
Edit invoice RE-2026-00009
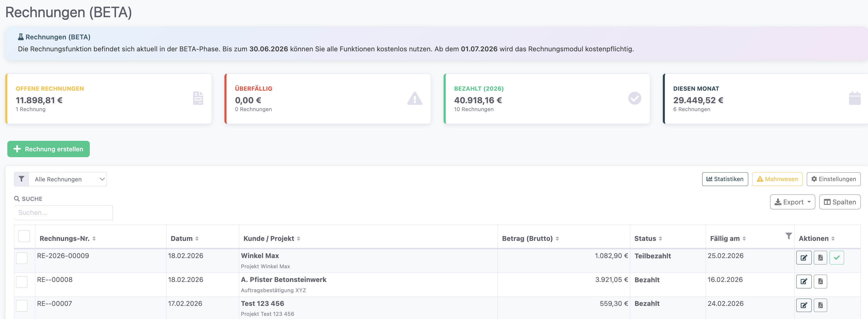tap(804, 258)
